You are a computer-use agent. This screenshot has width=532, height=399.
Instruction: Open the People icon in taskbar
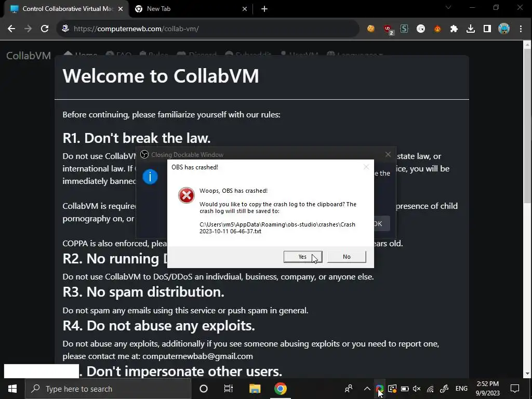(349, 389)
